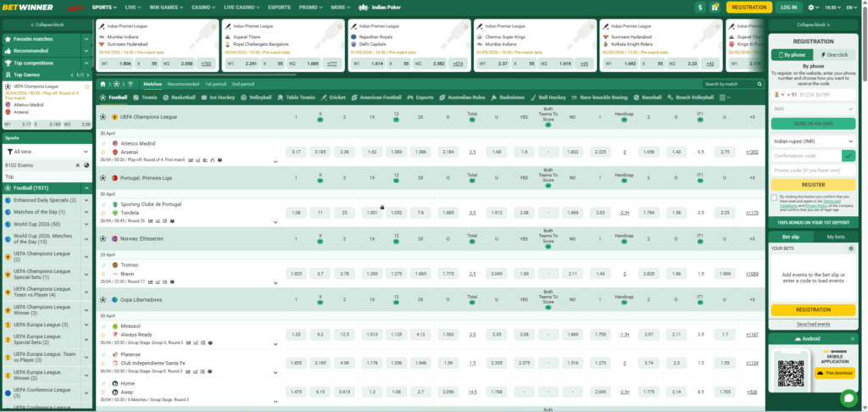Switch to the My bets tab
Screen dimensions: 868x412
pyautogui.click(x=835, y=237)
